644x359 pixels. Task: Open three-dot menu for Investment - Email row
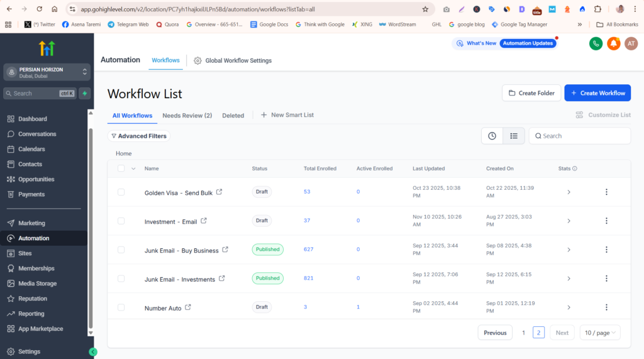pos(606,221)
